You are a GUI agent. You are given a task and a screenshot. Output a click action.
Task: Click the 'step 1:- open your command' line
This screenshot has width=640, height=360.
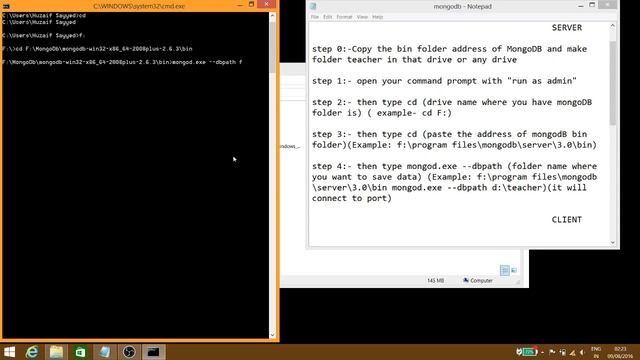[x=444, y=81]
